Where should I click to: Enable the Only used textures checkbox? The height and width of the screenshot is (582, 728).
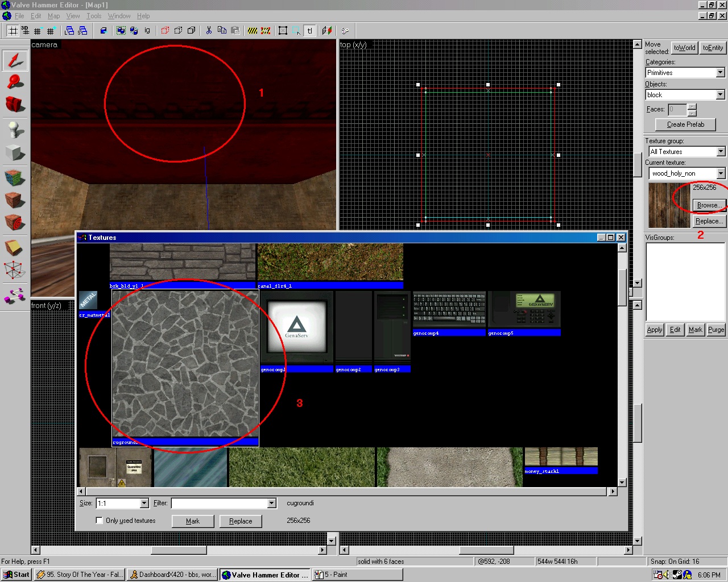(x=99, y=521)
